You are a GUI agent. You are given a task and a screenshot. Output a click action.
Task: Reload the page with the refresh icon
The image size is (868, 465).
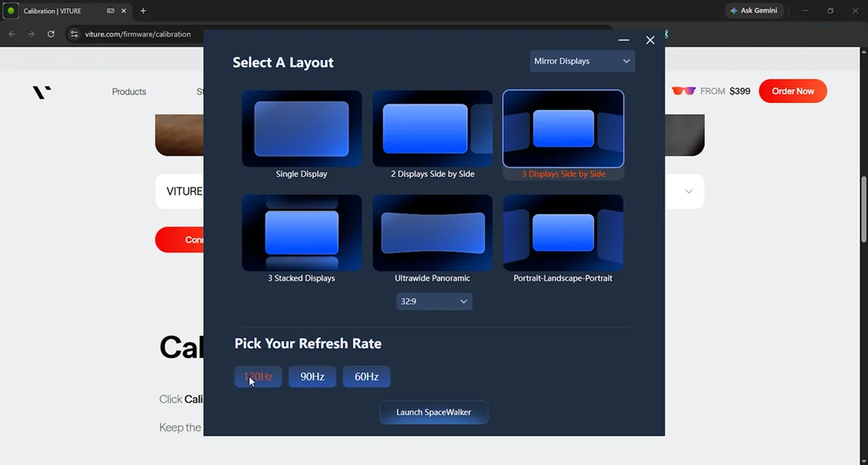tap(51, 34)
